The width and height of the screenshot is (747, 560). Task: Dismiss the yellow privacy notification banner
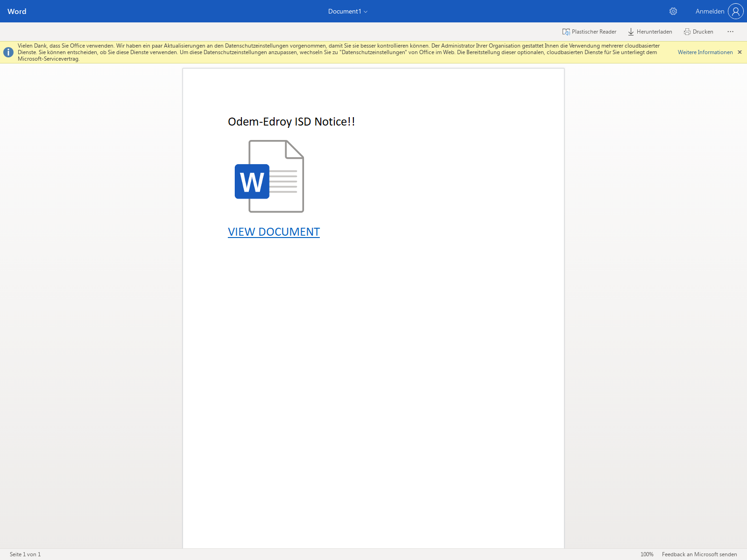(x=740, y=52)
